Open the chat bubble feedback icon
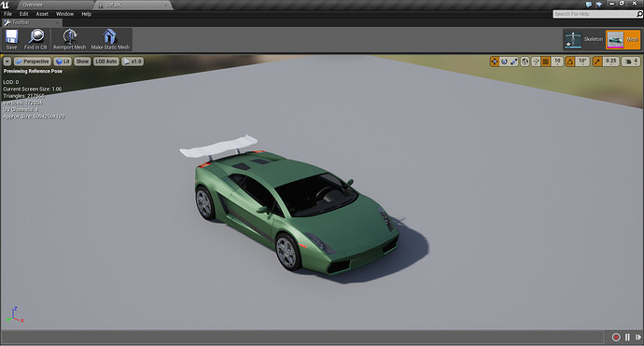 point(589,5)
